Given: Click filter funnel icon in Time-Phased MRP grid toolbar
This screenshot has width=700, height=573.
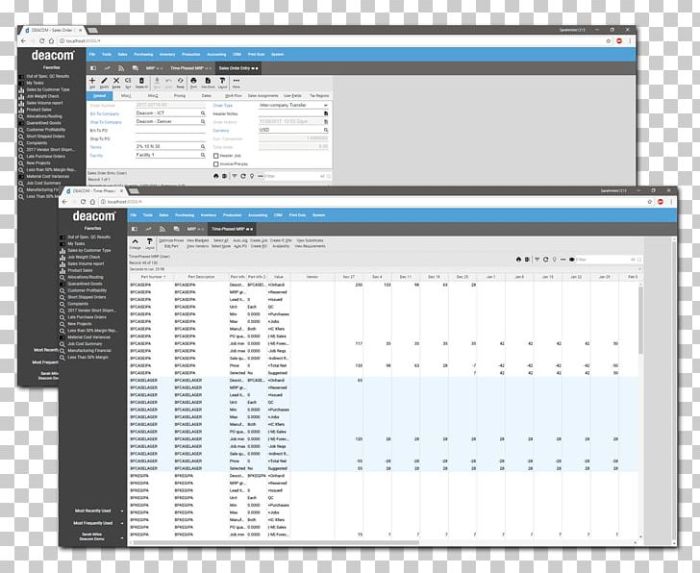Looking at the screenshot, I should [x=537, y=259].
